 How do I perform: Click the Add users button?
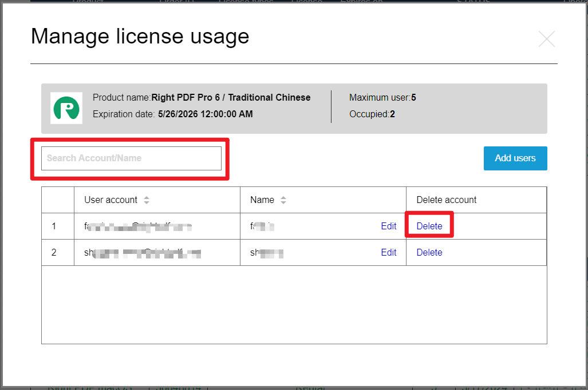[x=515, y=158]
